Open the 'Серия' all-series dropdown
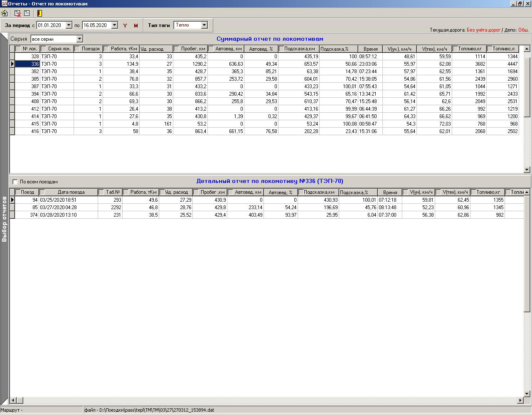Screen dimensions: 532x415 pos(79,39)
